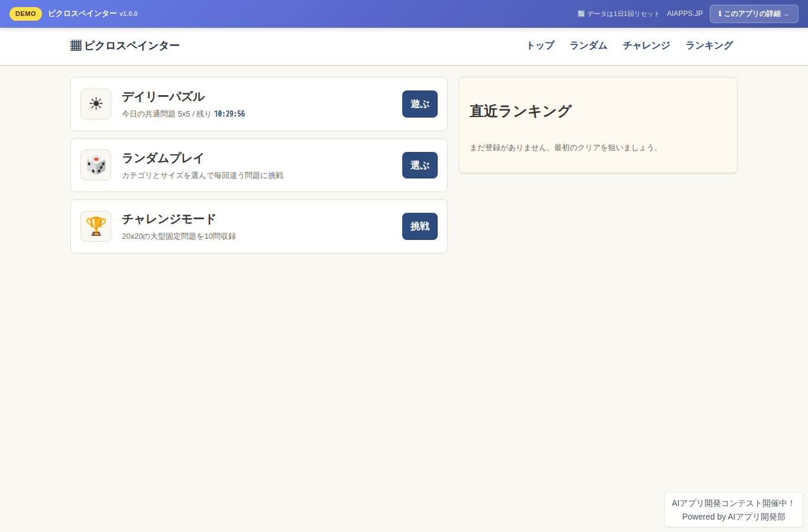The height and width of the screenshot is (532, 808).
Task: Click the ランダムプレイ card title
Action: [x=163, y=158]
